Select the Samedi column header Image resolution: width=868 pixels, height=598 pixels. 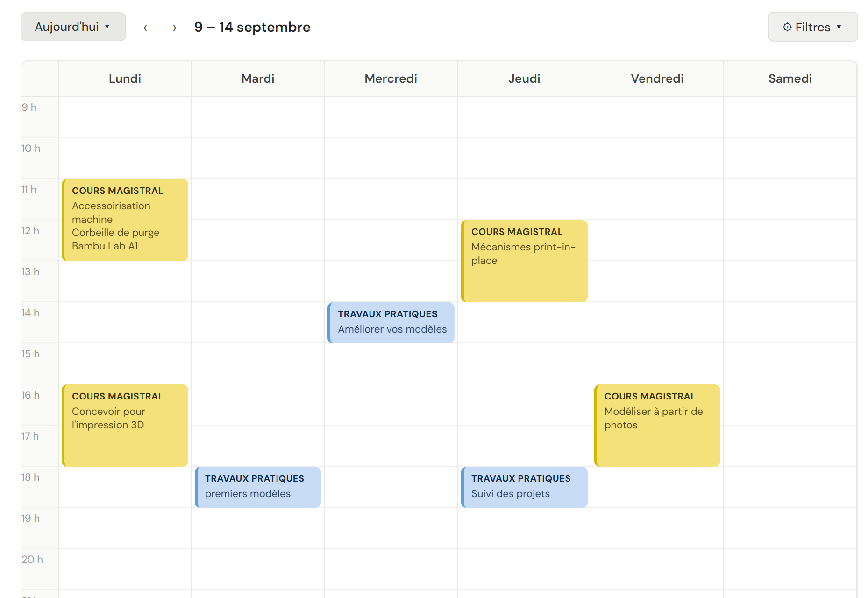click(790, 78)
